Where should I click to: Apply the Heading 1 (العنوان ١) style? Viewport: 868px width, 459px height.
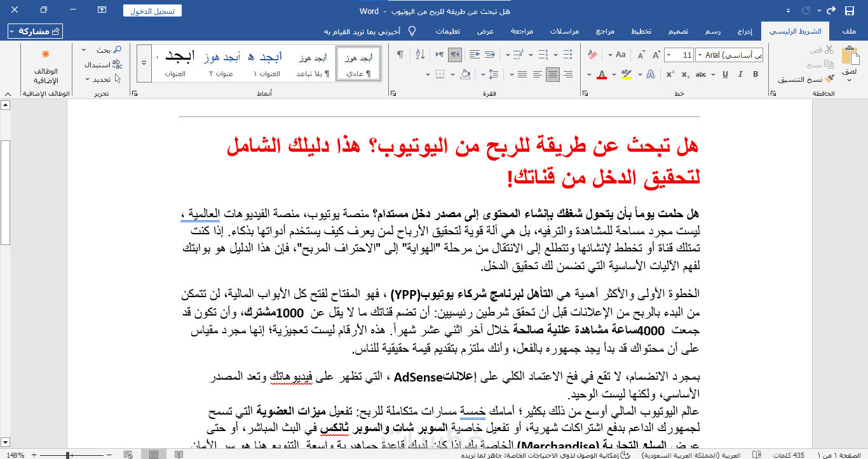(268, 63)
